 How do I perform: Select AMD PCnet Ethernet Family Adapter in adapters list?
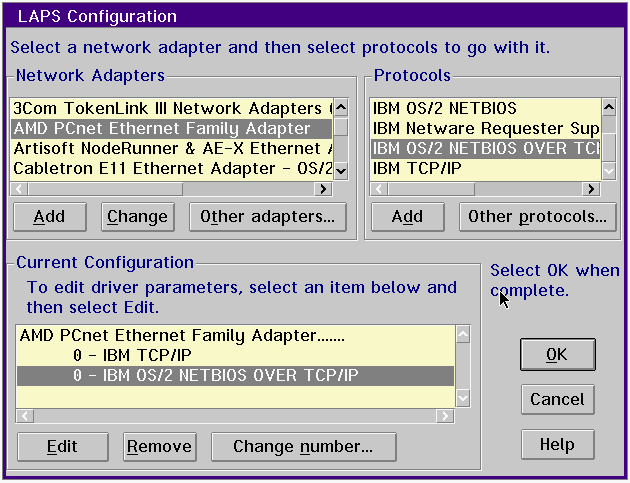(172, 129)
